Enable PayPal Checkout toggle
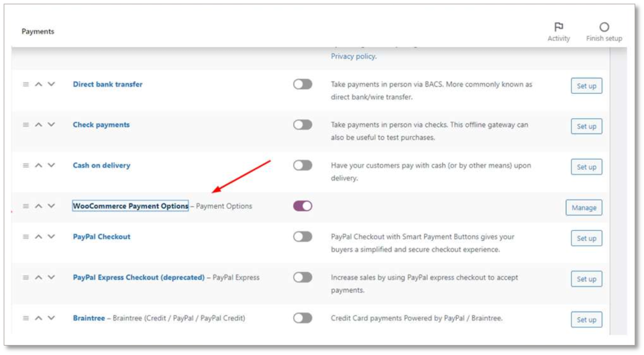The image size is (644, 355). 303,237
